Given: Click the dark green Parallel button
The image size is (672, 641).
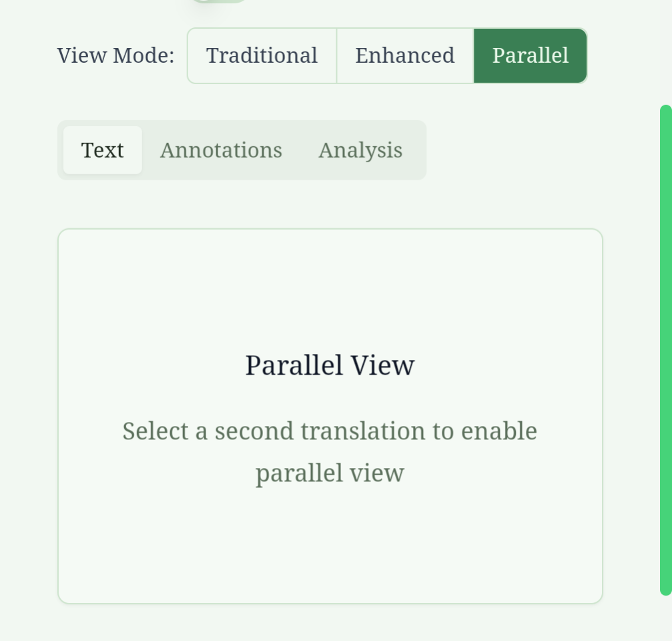Looking at the screenshot, I should [530, 55].
